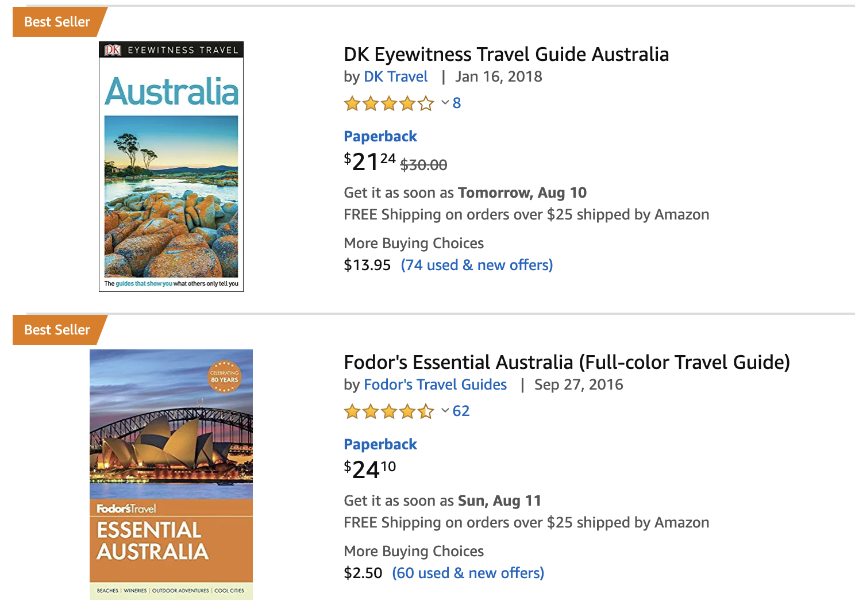Click the DK guide star rating icons
This screenshot has width=855, height=616.
coord(389,103)
